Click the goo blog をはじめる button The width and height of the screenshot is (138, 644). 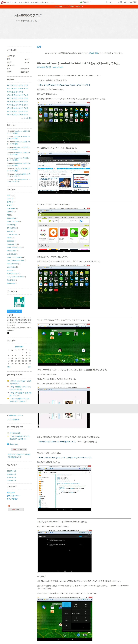pyautogui.click(x=19, y=450)
